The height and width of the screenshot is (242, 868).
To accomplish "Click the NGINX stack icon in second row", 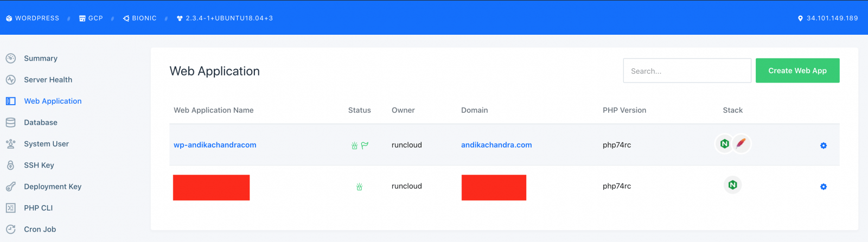I will (x=732, y=185).
